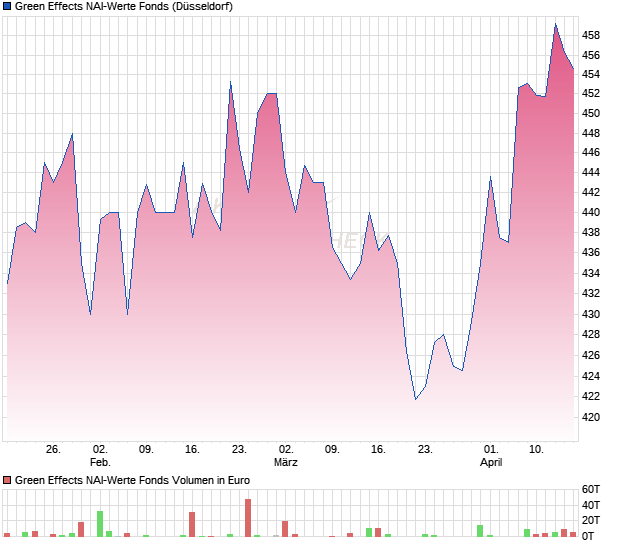The height and width of the screenshot is (546, 620).
Task: Click the 420 price axis label
Action: point(591,418)
